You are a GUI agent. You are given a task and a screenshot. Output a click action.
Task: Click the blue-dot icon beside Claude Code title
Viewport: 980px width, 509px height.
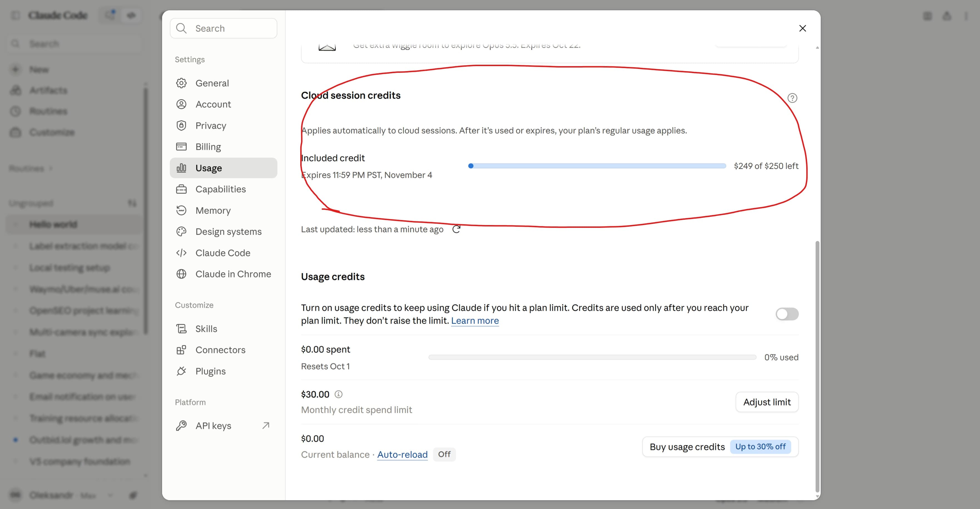coord(110,15)
